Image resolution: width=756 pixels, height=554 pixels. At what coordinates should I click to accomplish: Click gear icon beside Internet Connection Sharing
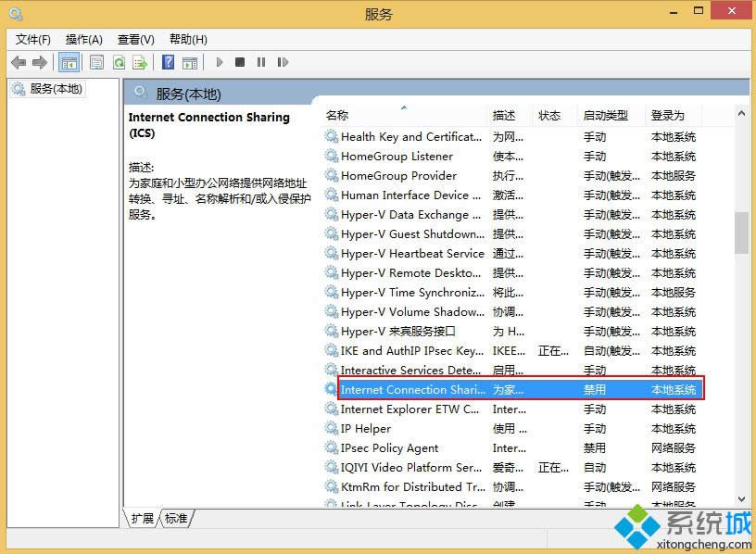coord(332,389)
